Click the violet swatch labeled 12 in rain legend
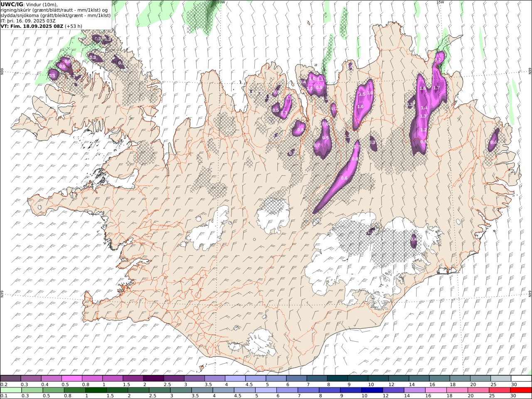 click(x=393, y=390)
